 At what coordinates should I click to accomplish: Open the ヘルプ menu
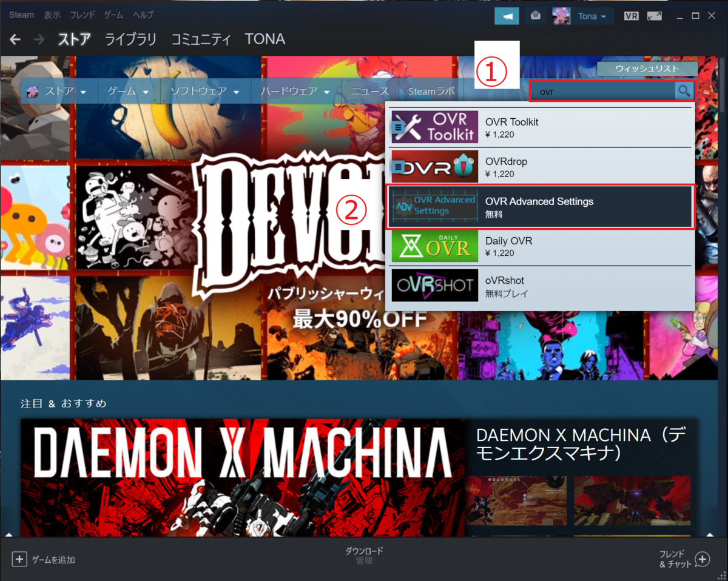click(x=143, y=15)
